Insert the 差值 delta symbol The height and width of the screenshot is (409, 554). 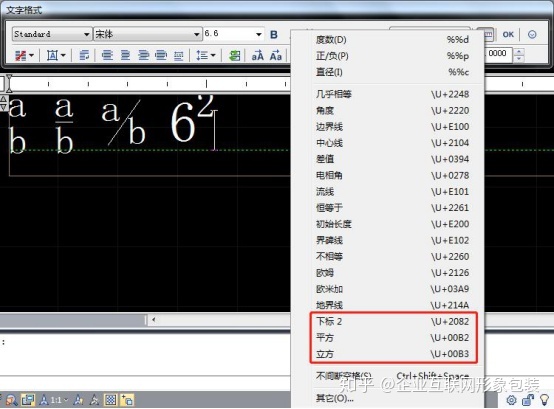(x=392, y=159)
